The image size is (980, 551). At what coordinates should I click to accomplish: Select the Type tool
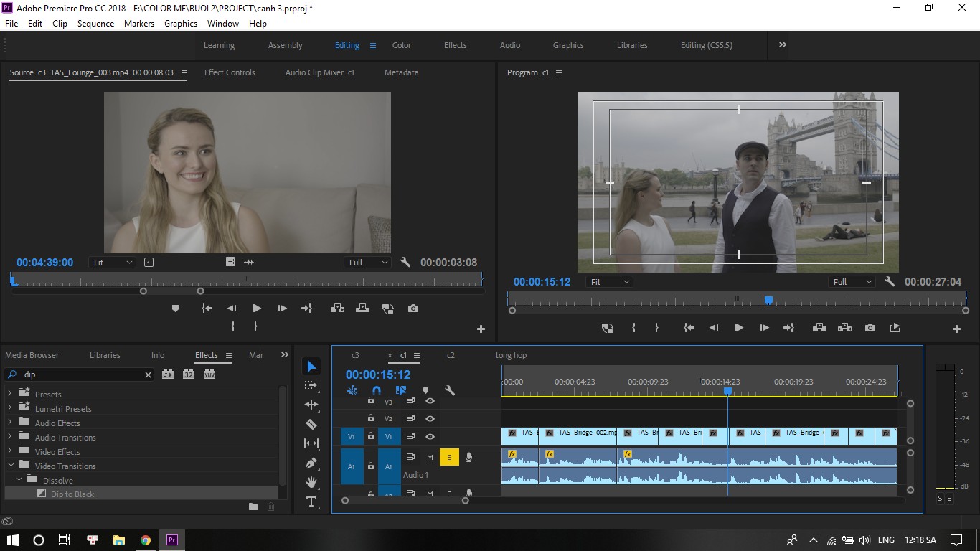(x=311, y=501)
